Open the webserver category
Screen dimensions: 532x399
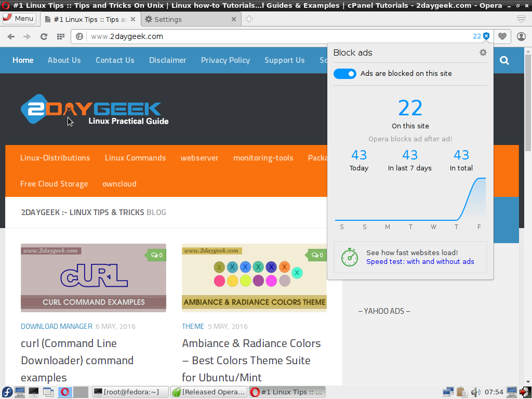click(x=199, y=158)
